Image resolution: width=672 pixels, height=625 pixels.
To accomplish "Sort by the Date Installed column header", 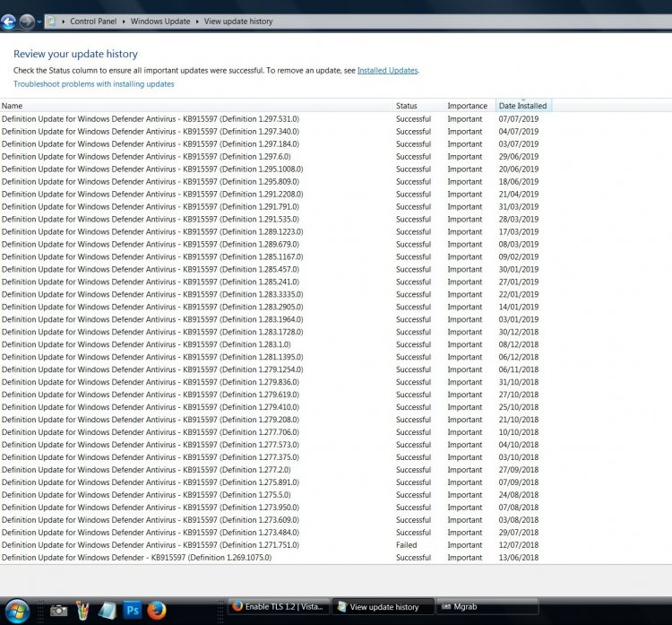I will 523,106.
